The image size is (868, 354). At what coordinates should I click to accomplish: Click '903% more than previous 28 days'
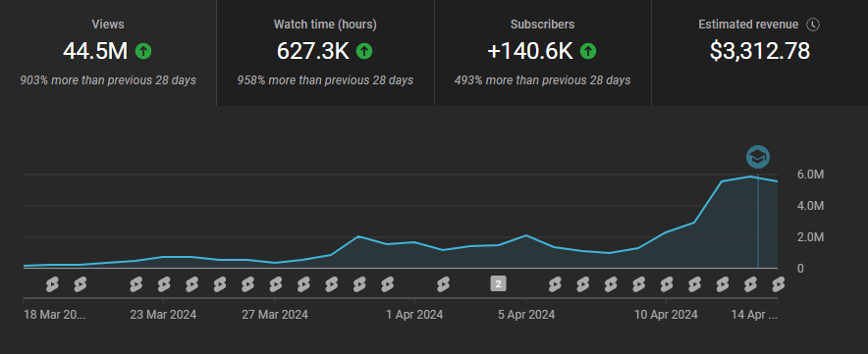pyautogui.click(x=108, y=80)
